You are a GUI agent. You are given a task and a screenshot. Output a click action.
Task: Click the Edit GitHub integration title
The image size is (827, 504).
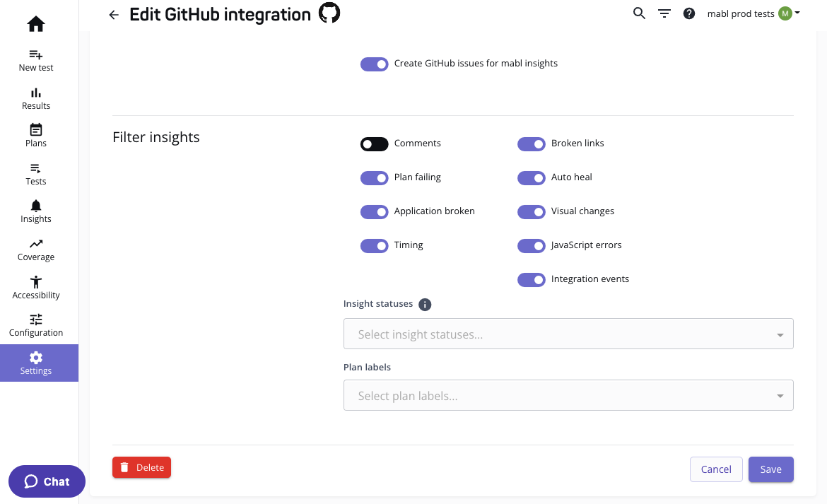pyautogui.click(x=220, y=14)
